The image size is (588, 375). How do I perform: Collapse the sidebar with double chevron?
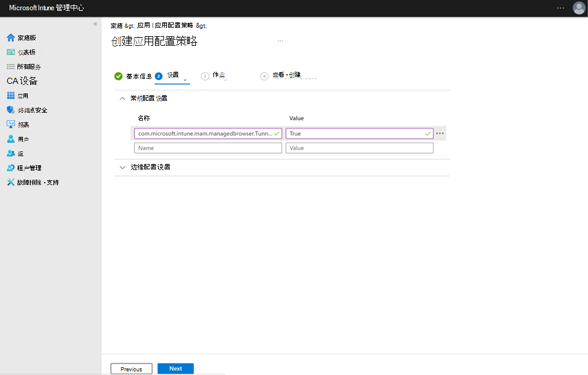click(x=95, y=24)
